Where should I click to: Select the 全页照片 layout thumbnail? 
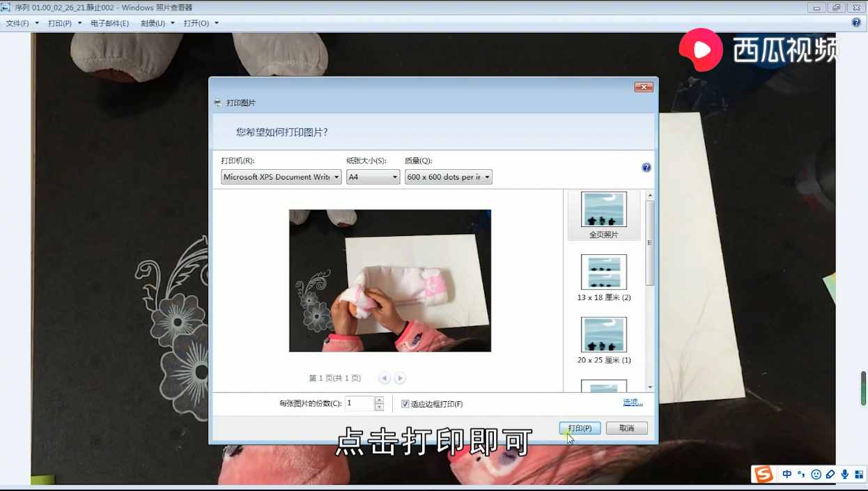[603, 215]
